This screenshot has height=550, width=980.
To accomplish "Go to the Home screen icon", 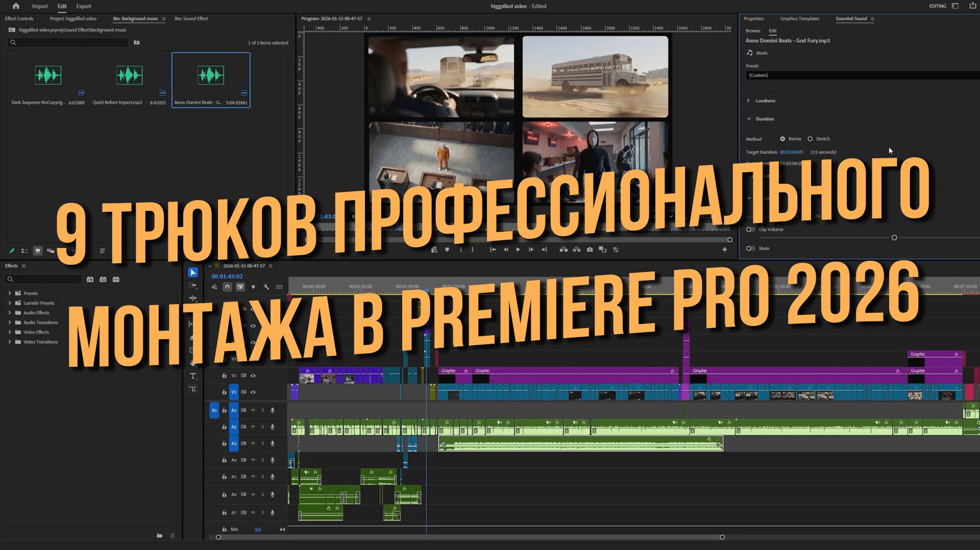I will click(x=16, y=6).
